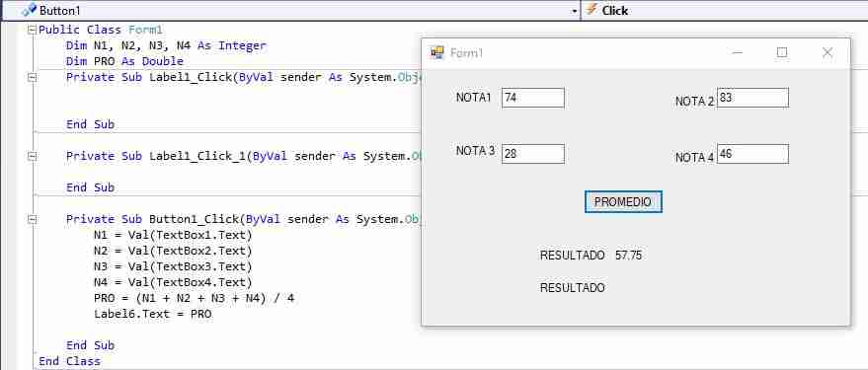Click the 'N2 = Val(TextBox2.Text)' code line
Viewport: 868px width, 370px height.
tap(173, 251)
